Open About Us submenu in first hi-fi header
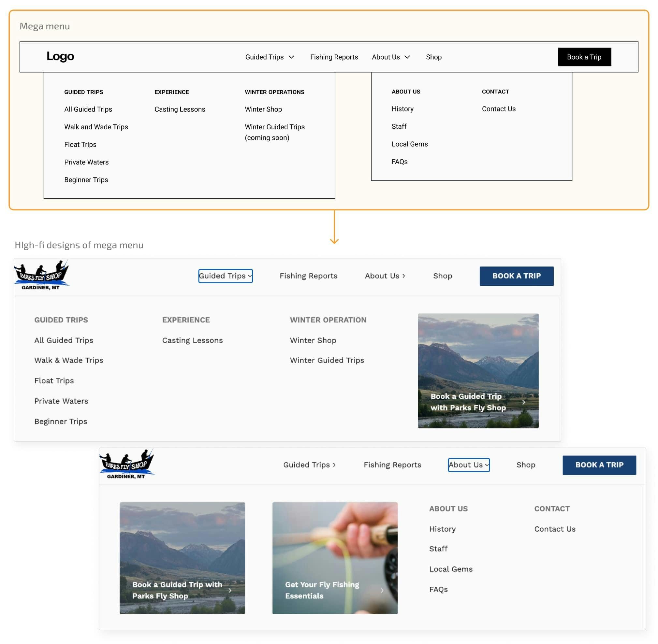Image resolution: width=658 pixels, height=644 pixels. point(385,276)
